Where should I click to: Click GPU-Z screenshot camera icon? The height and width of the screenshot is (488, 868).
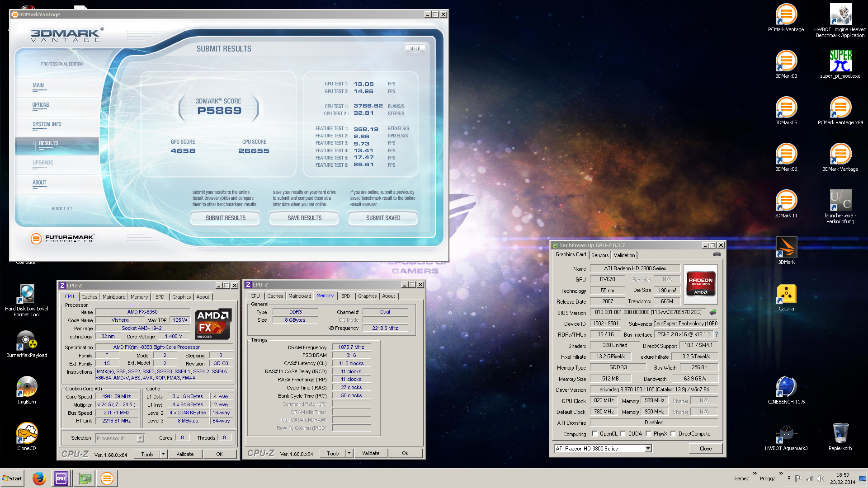pyautogui.click(x=717, y=254)
